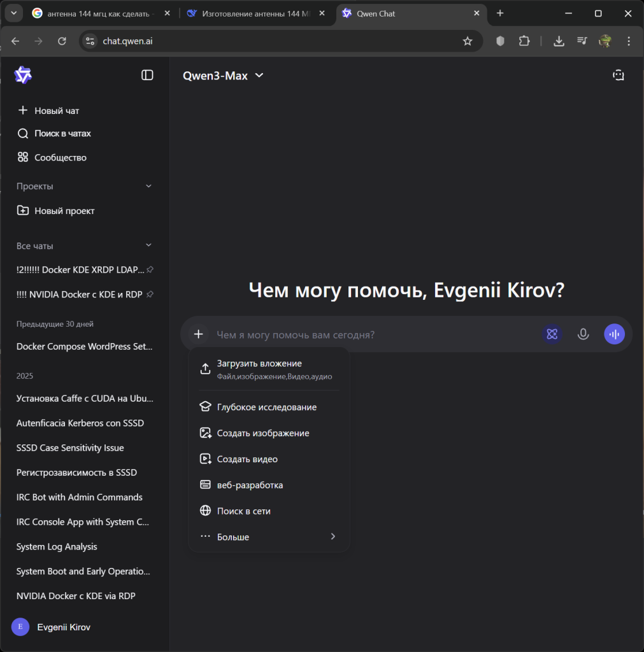Select Создать изображение from the menu
Screen dimensions: 644x652
click(262, 433)
